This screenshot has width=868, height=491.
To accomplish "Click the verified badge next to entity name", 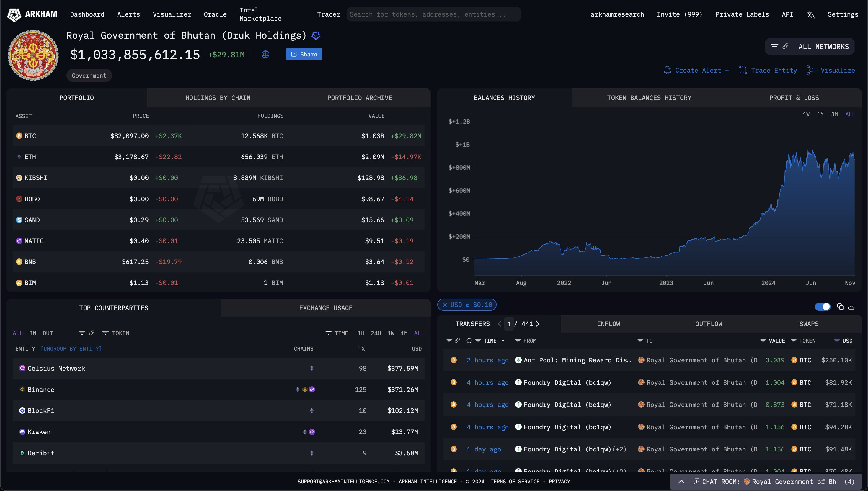I will 316,35.
